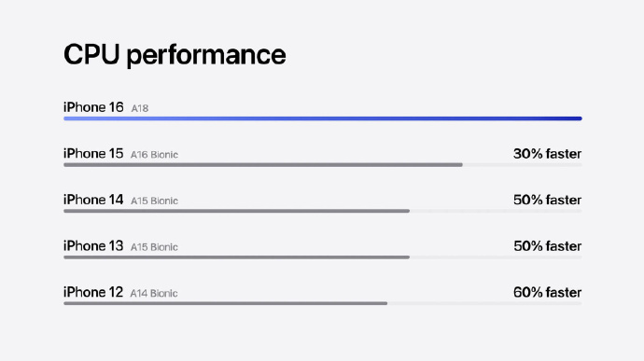The width and height of the screenshot is (644, 361).
Task: Select the iPhone 16 label
Action: coord(93,107)
